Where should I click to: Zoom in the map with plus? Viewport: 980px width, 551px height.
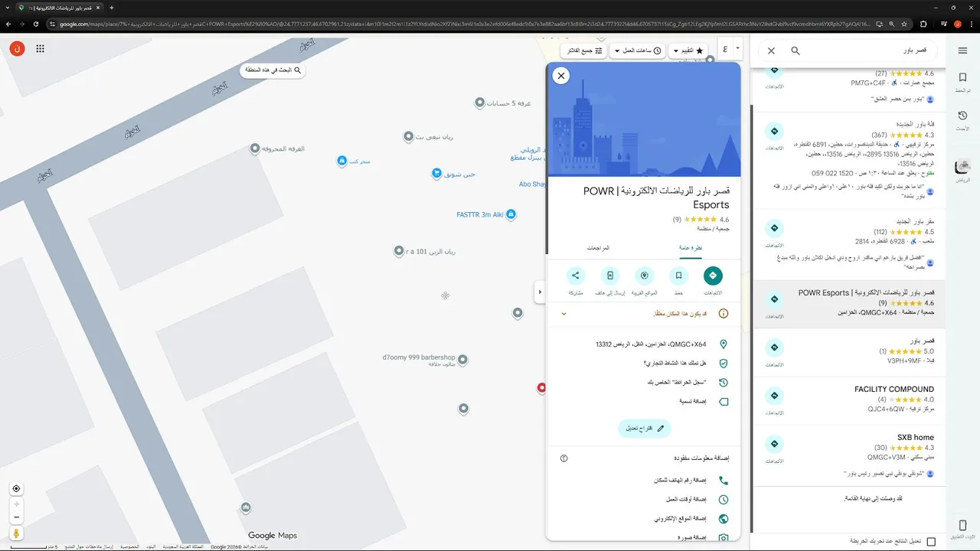(x=16, y=504)
